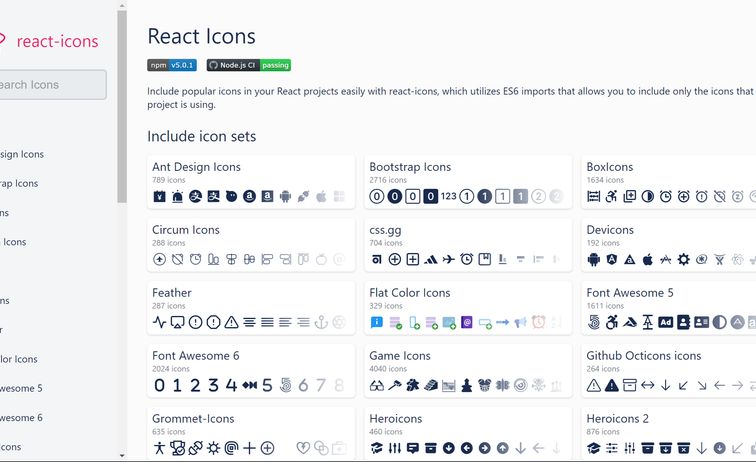Open Bootstrap Icons card title
756x462 pixels.
click(410, 167)
